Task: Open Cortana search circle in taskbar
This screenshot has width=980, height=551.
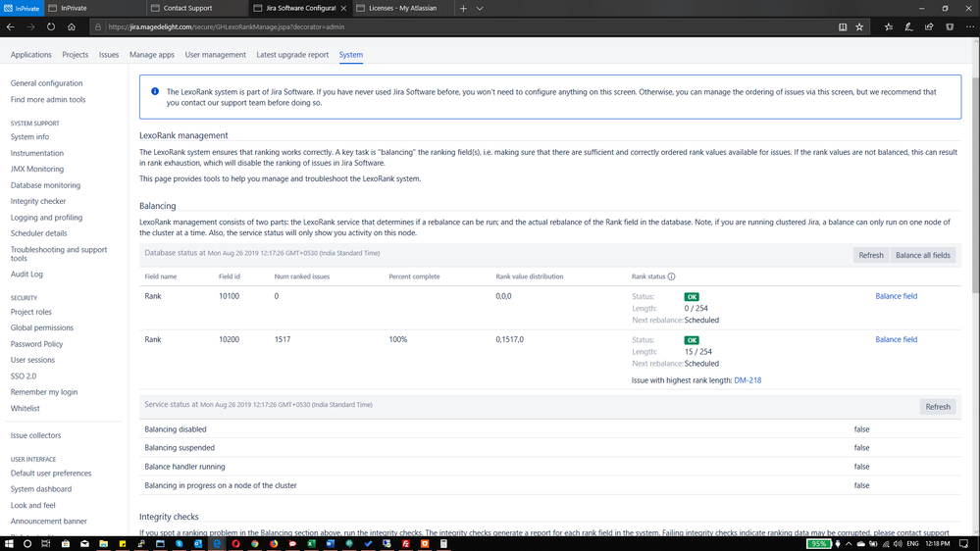Action: click(x=26, y=543)
